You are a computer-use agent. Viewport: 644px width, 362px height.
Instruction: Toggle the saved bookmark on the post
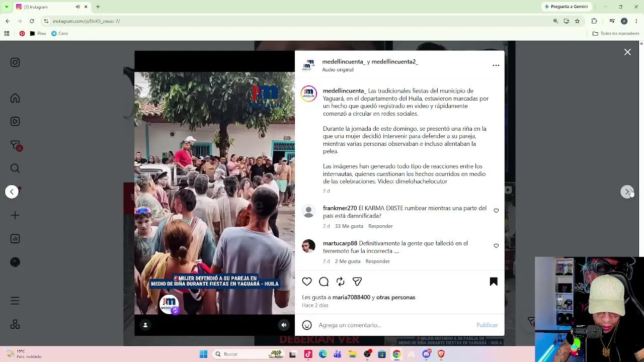coord(494,282)
